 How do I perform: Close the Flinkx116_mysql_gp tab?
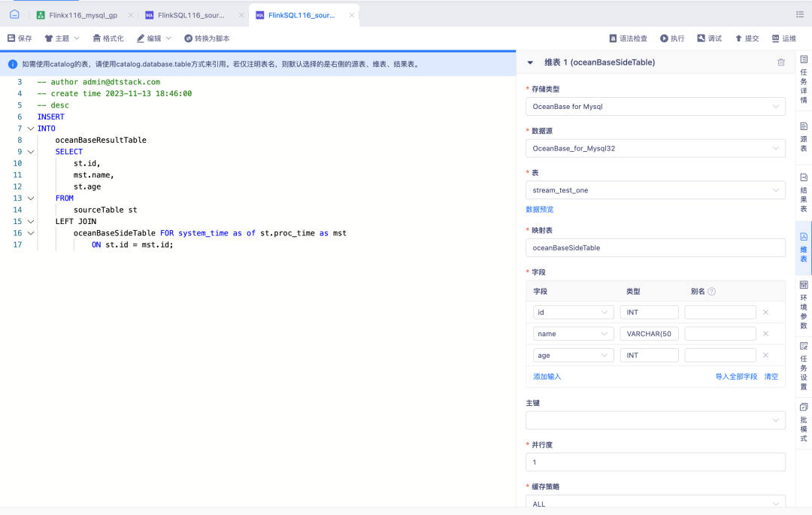pyautogui.click(x=131, y=15)
